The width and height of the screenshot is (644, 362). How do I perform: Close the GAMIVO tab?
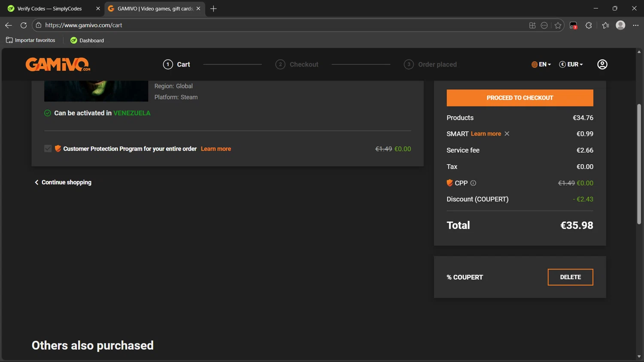coord(198,9)
